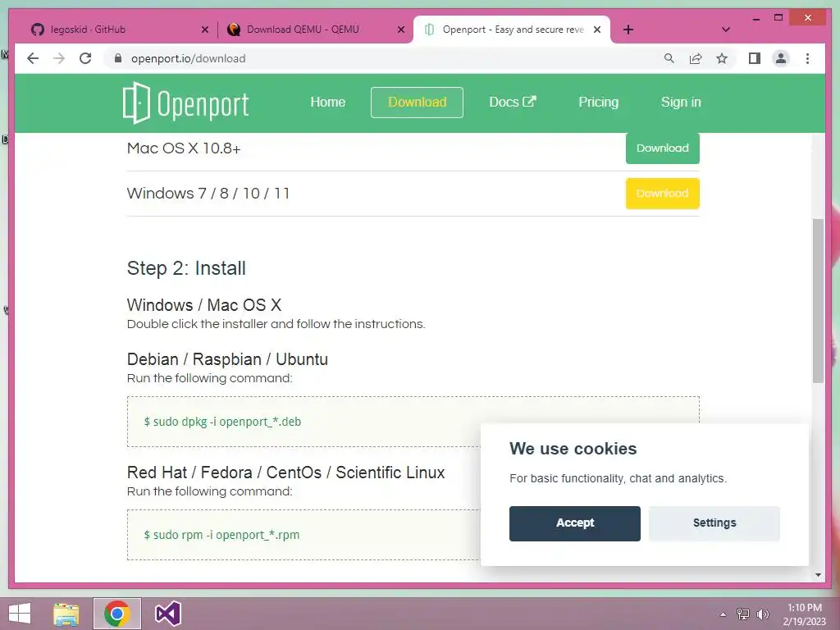
Task: Open the Chrome profile menu
Action: tap(781, 58)
